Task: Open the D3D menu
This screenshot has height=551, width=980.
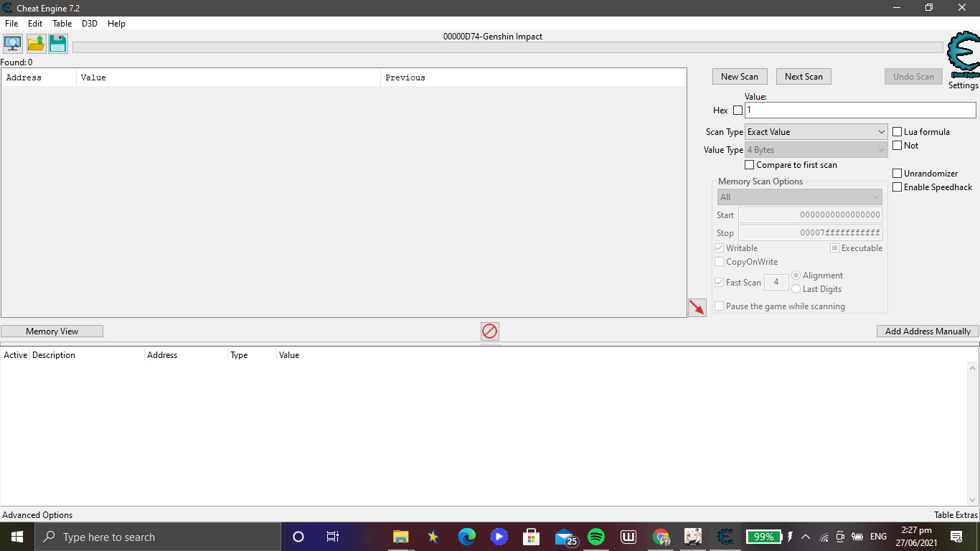Action: (x=89, y=23)
